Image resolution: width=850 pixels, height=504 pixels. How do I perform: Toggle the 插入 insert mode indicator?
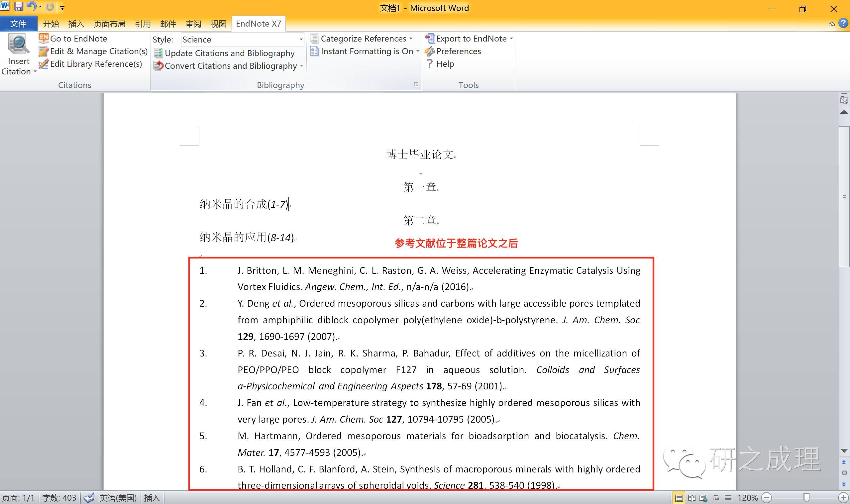click(x=152, y=498)
